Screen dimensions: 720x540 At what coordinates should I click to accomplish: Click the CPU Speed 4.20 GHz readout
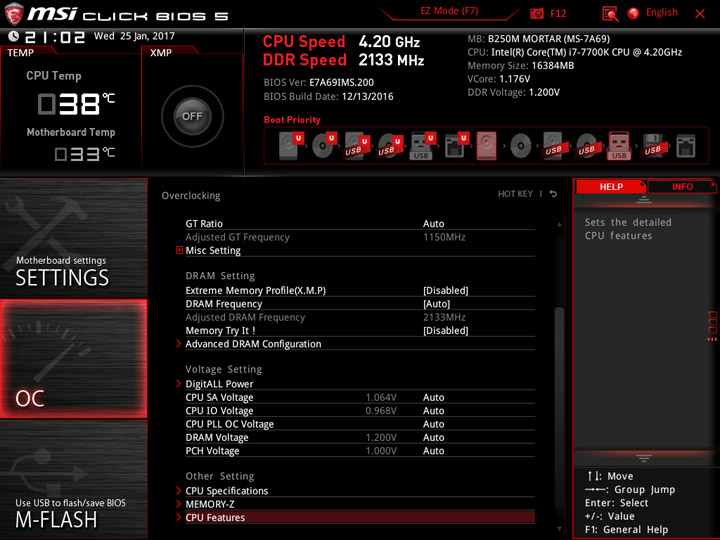(x=341, y=42)
